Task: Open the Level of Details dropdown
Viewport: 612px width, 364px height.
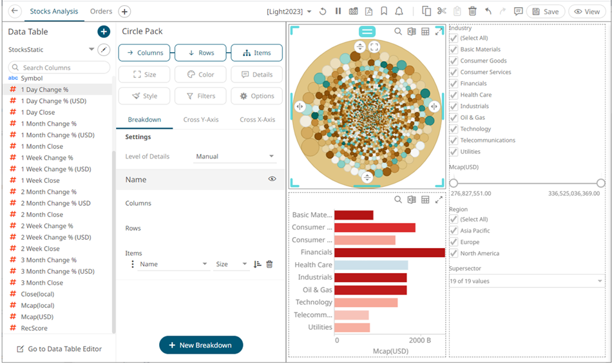Action: coord(235,157)
